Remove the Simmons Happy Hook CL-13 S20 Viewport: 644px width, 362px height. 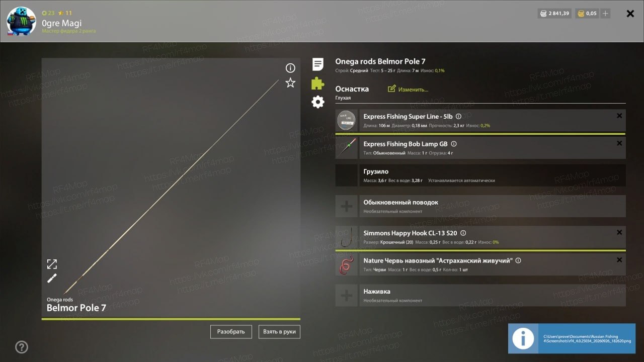click(x=619, y=232)
